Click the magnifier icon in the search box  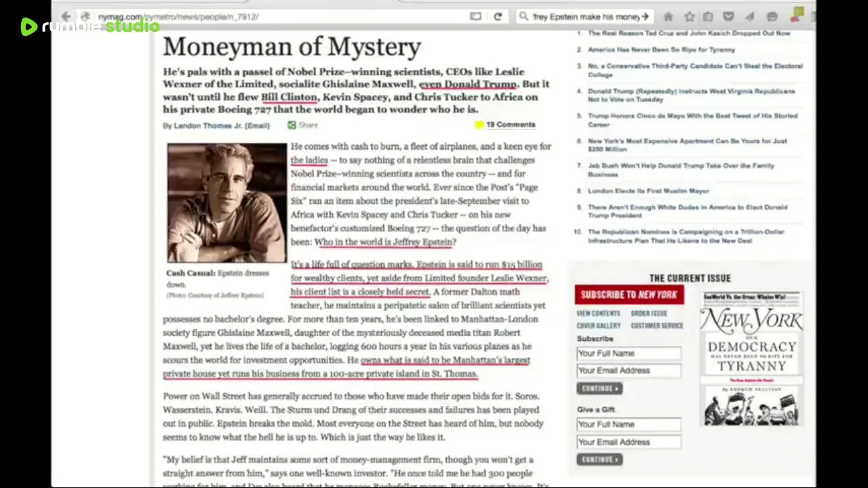(x=524, y=16)
